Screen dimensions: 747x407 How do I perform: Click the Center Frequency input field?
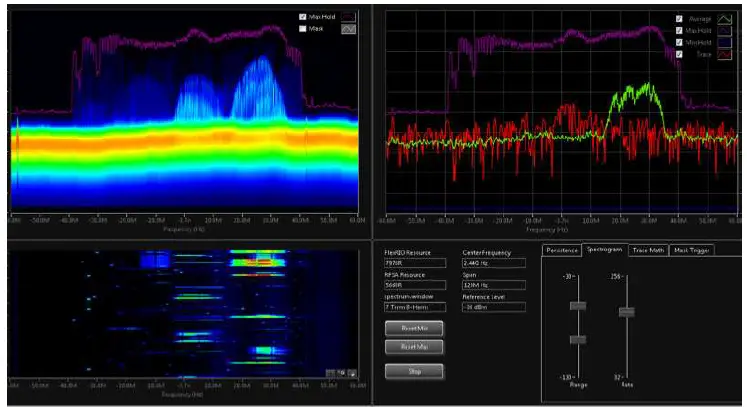(494, 264)
